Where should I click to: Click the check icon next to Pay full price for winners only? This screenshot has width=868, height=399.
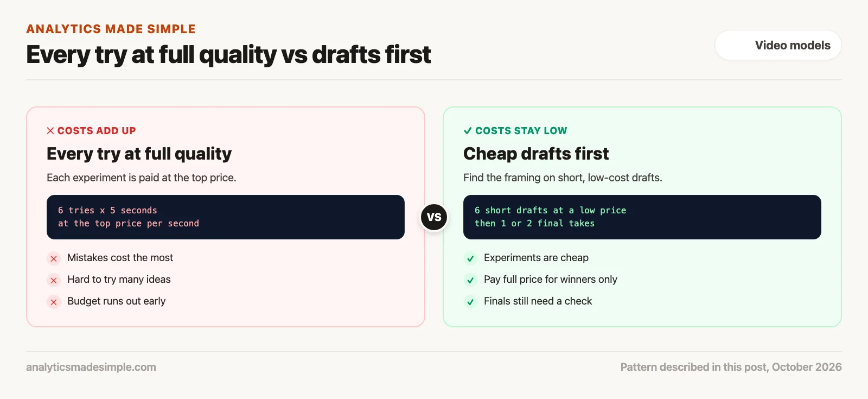point(470,280)
